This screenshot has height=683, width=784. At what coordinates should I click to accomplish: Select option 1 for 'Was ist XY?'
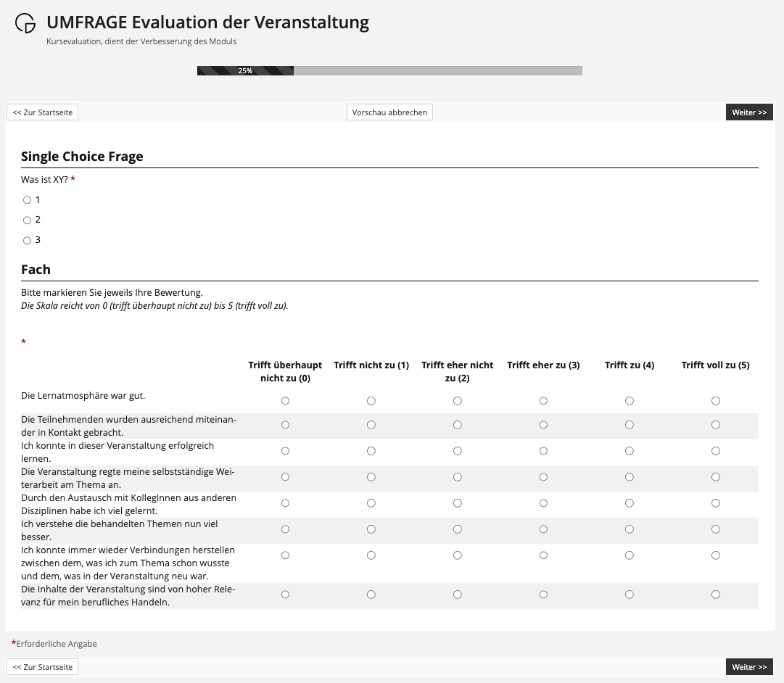(28, 200)
